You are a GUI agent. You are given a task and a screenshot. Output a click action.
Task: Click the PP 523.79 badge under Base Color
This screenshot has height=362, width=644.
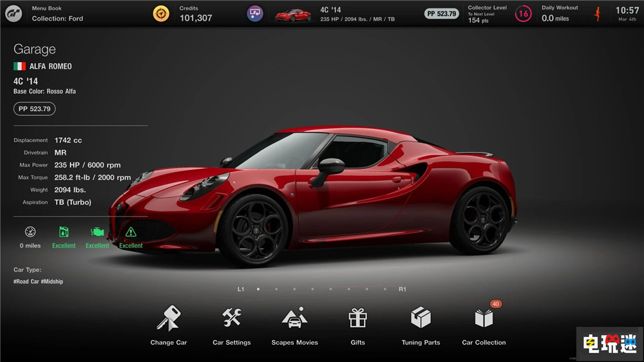click(35, 109)
